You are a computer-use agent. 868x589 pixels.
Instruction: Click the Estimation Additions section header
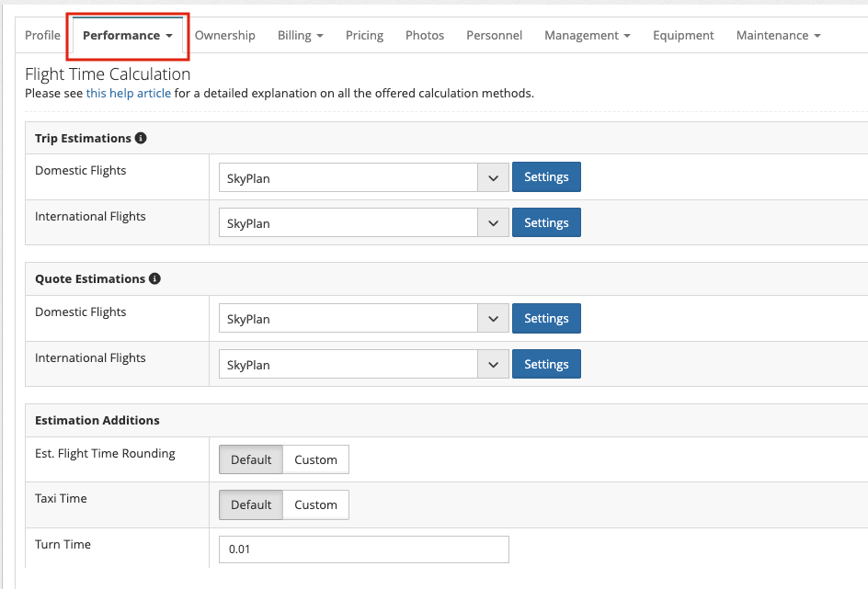click(97, 420)
